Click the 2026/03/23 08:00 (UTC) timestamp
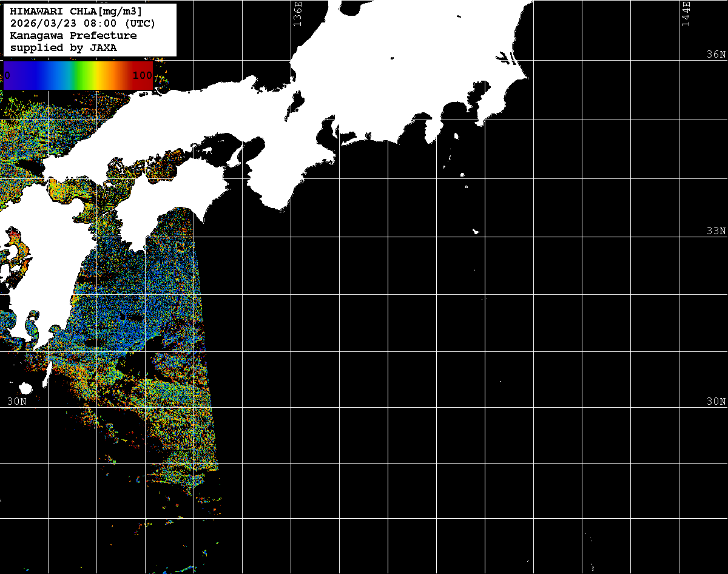728x574 pixels. 83,24
